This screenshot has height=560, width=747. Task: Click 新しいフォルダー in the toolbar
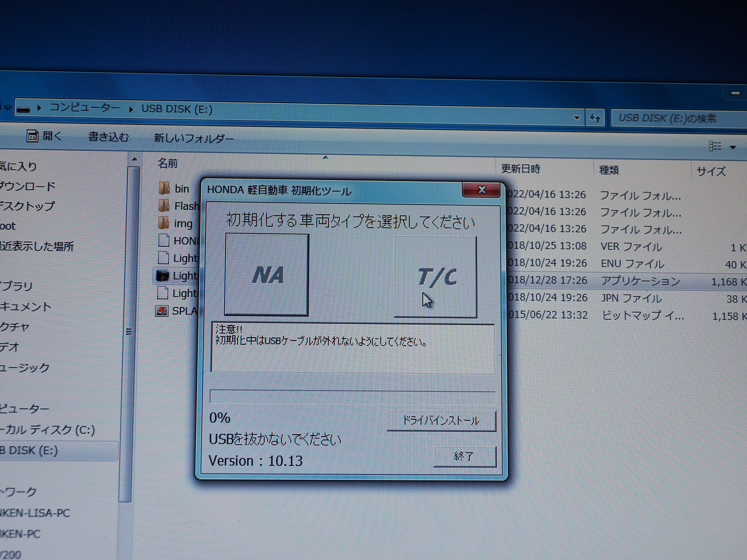[x=194, y=139]
